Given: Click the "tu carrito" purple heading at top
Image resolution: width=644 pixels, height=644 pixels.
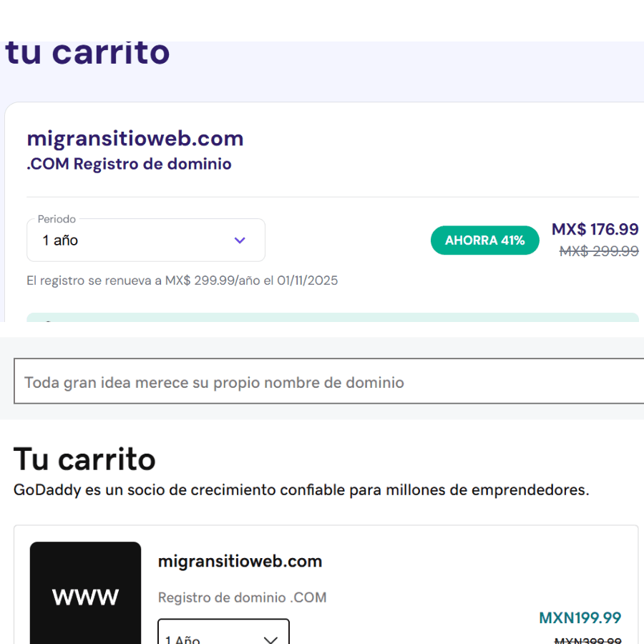Looking at the screenshot, I should (x=87, y=54).
